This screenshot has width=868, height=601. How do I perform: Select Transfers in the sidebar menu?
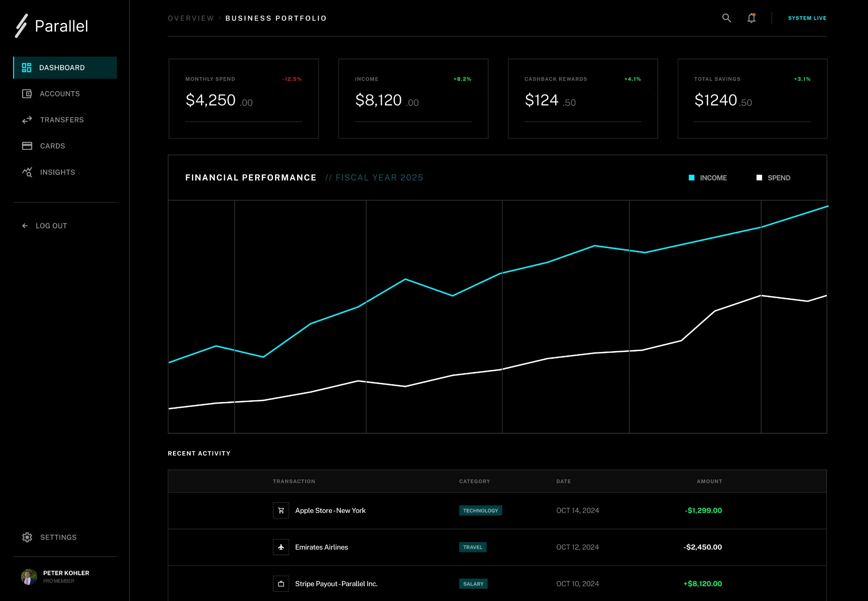pyautogui.click(x=62, y=120)
